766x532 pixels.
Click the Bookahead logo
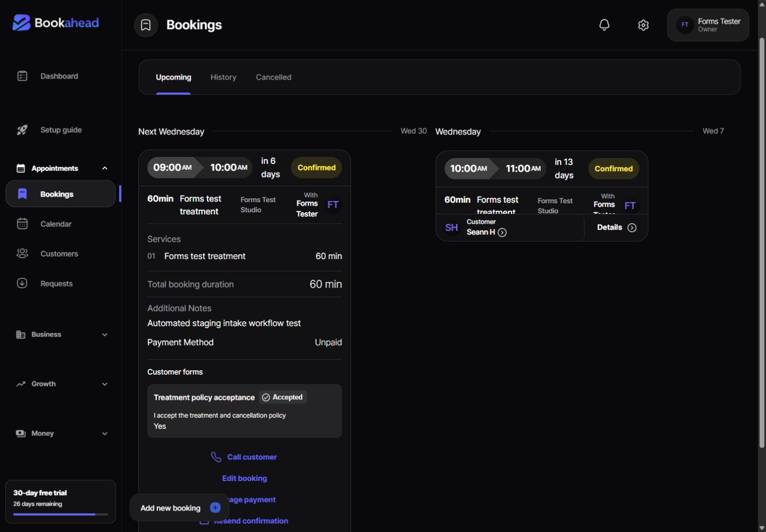(55, 23)
